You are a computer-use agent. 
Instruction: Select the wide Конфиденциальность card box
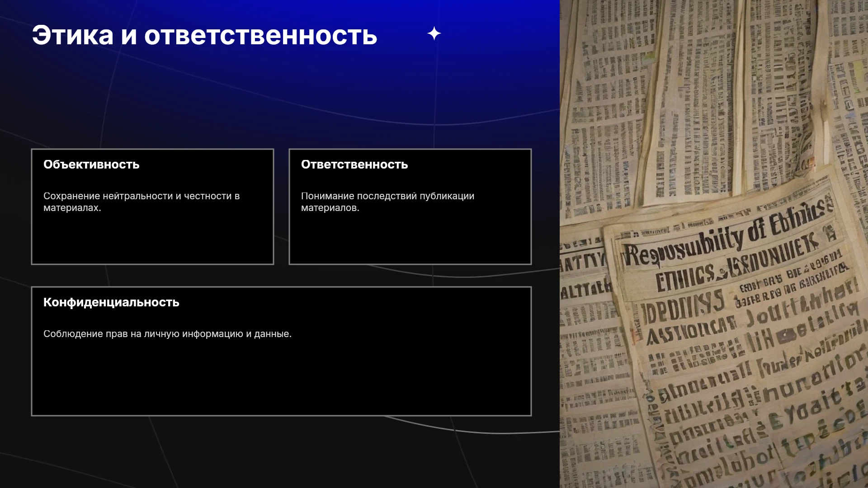(x=281, y=351)
